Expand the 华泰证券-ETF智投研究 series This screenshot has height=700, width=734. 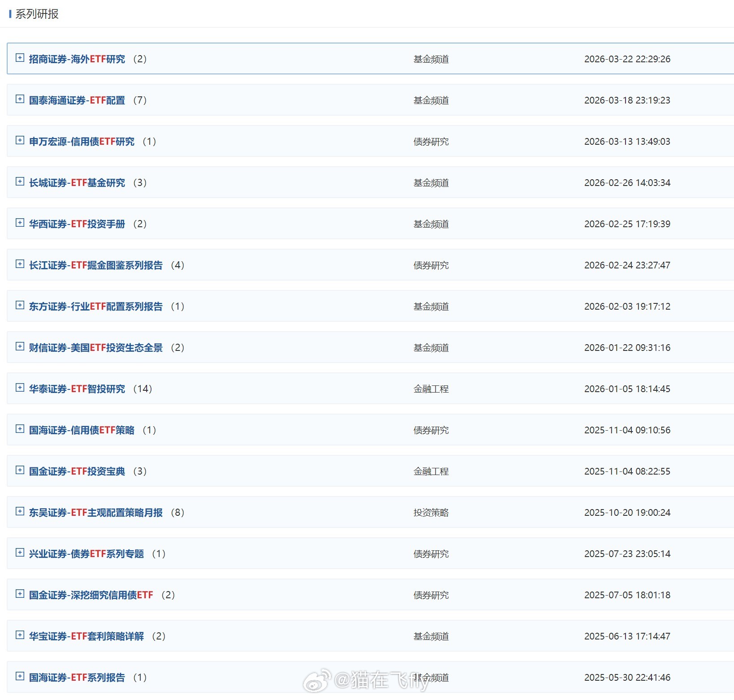(x=20, y=387)
